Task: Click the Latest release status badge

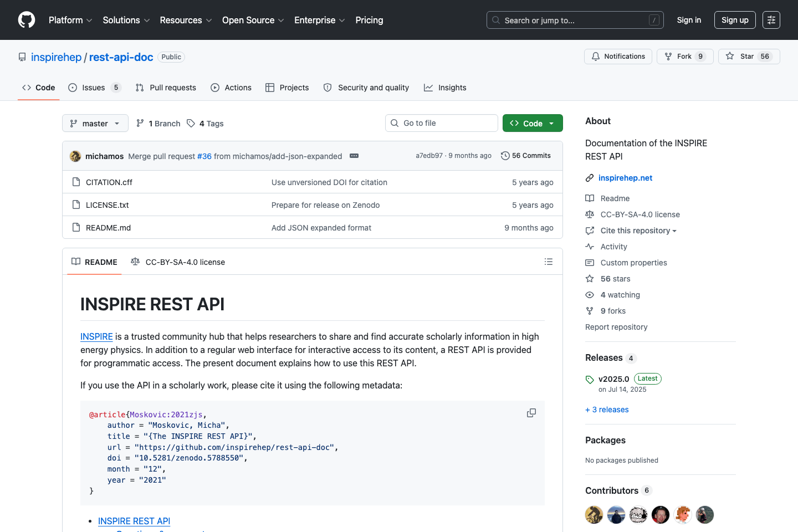Action: tap(647, 378)
